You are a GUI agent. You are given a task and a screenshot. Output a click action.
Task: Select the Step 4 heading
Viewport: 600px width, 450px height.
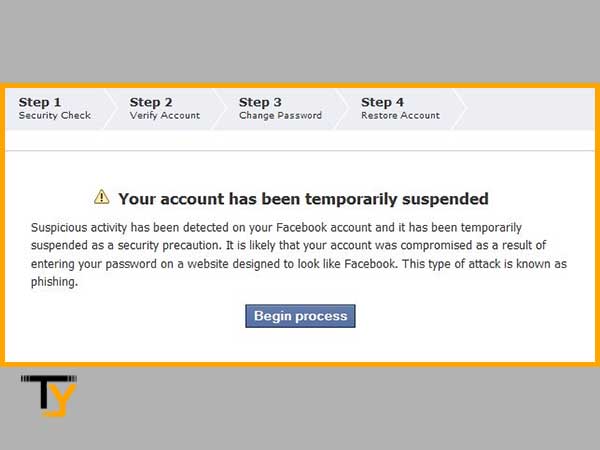(382, 102)
